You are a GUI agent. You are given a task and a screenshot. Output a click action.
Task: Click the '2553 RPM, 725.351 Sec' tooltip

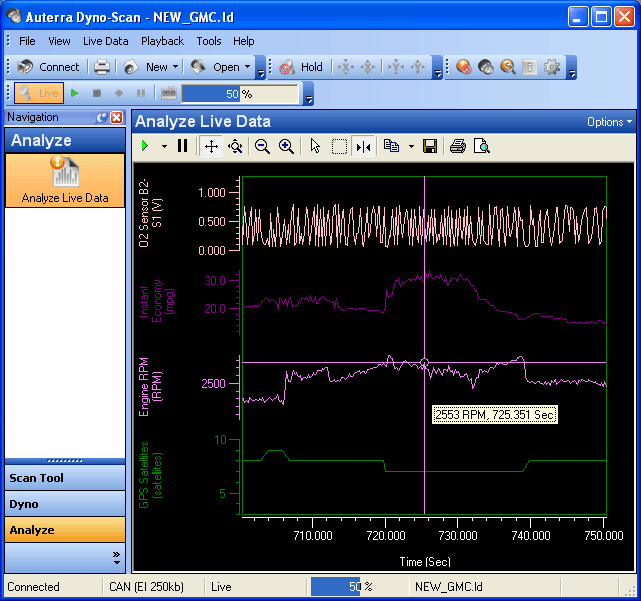pyautogui.click(x=495, y=415)
